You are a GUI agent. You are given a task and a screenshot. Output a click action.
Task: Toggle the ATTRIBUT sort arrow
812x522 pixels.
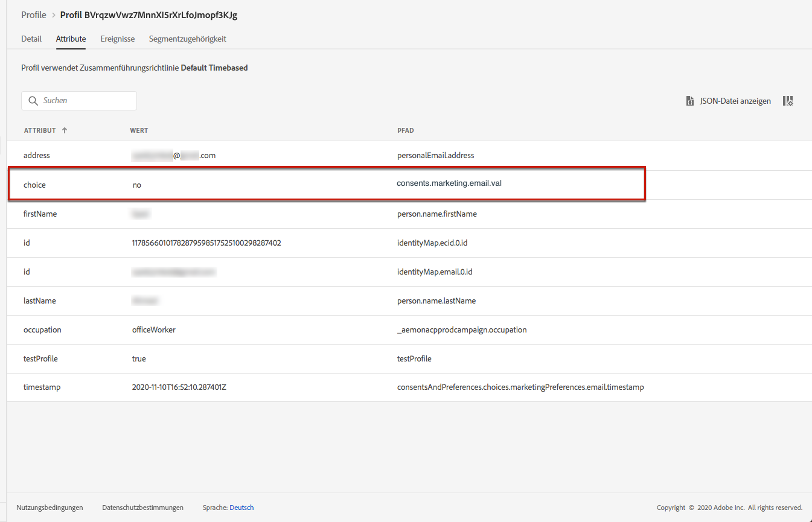click(65, 130)
